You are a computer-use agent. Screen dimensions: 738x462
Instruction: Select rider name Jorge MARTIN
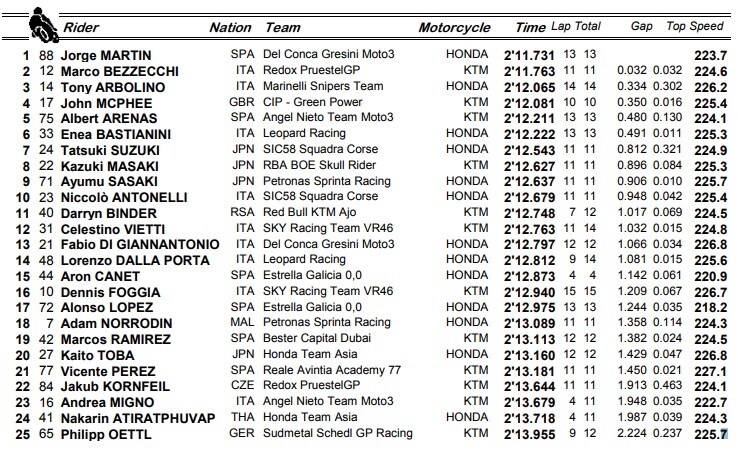(106, 56)
